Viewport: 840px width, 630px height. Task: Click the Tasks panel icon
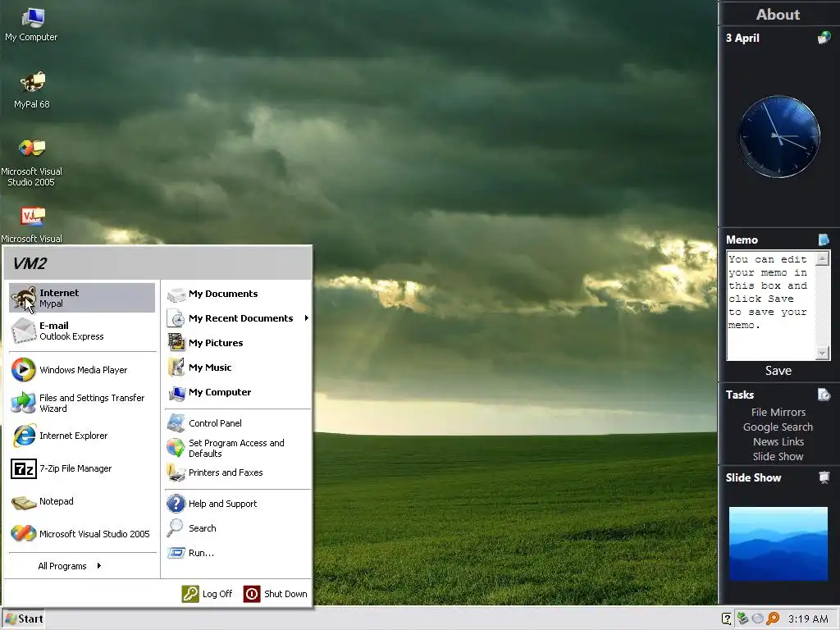click(824, 395)
